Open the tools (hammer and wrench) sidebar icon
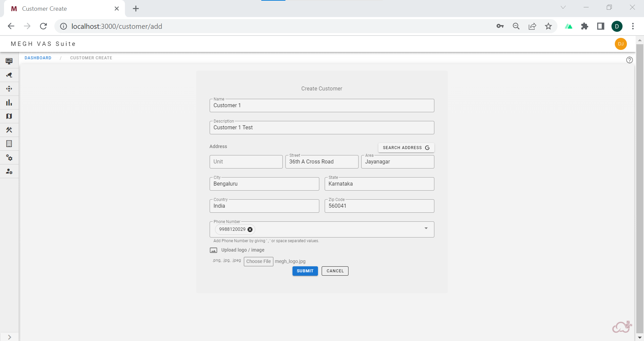 click(9, 130)
